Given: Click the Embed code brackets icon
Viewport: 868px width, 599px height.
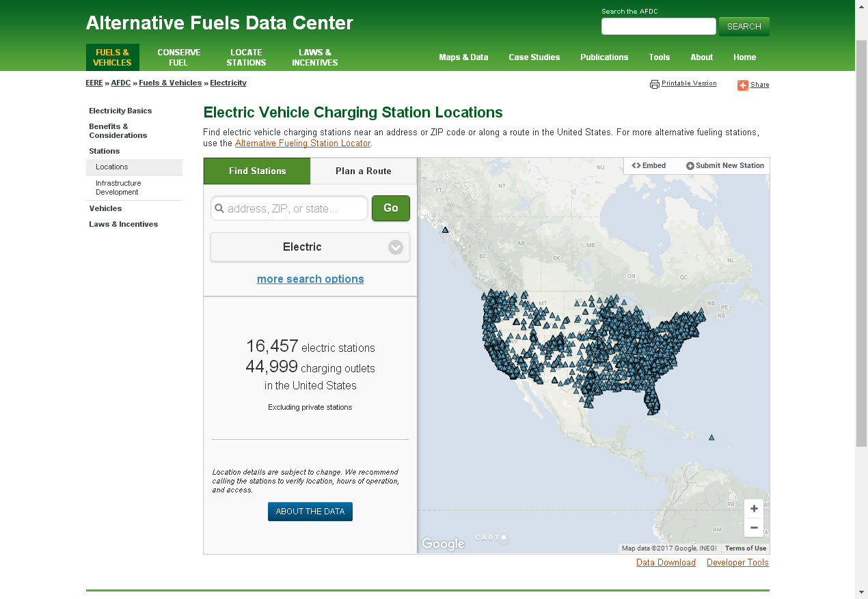Looking at the screenshot, I should [636, 165].
